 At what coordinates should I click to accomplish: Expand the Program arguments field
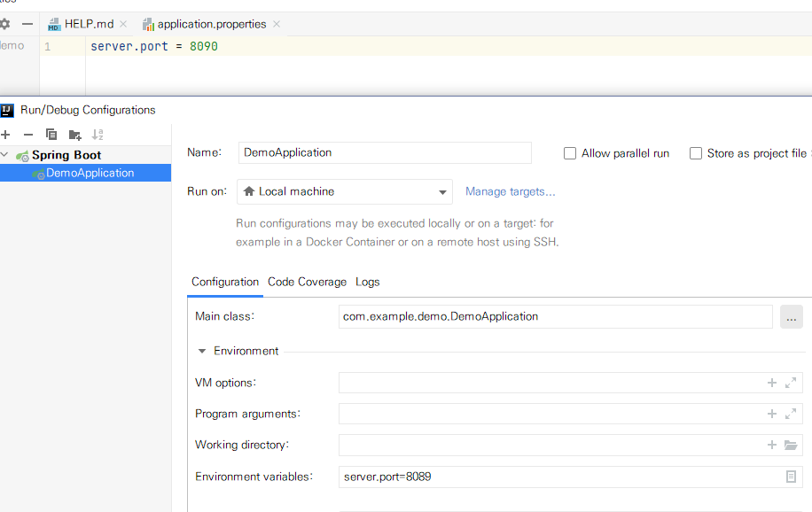(790, 414)
